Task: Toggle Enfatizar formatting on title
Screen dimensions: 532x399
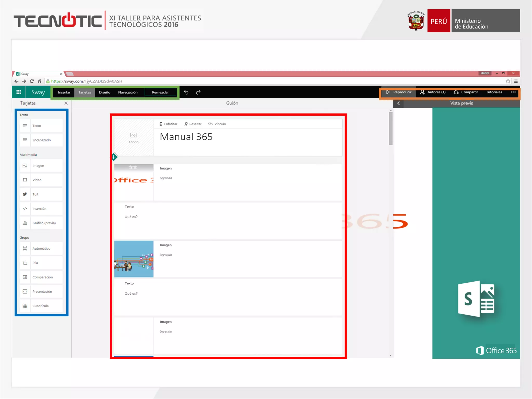Action: coord(168,124)
